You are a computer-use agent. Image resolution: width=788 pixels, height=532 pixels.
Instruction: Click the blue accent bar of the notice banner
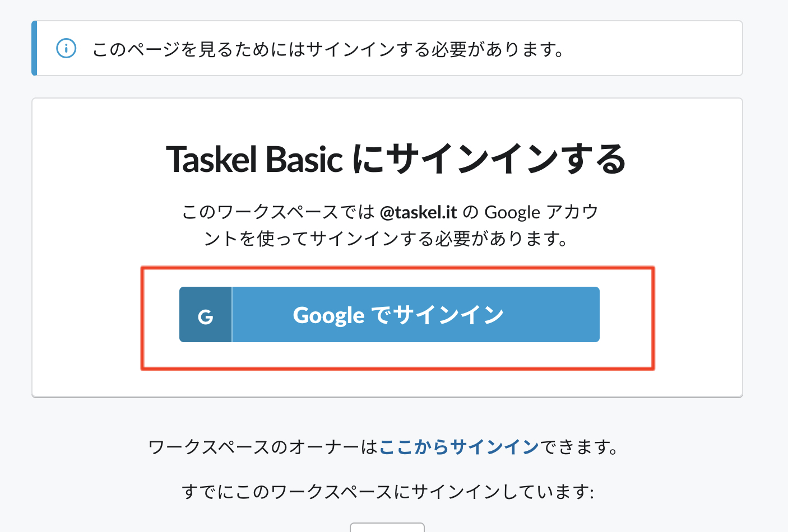click(35, 48)
